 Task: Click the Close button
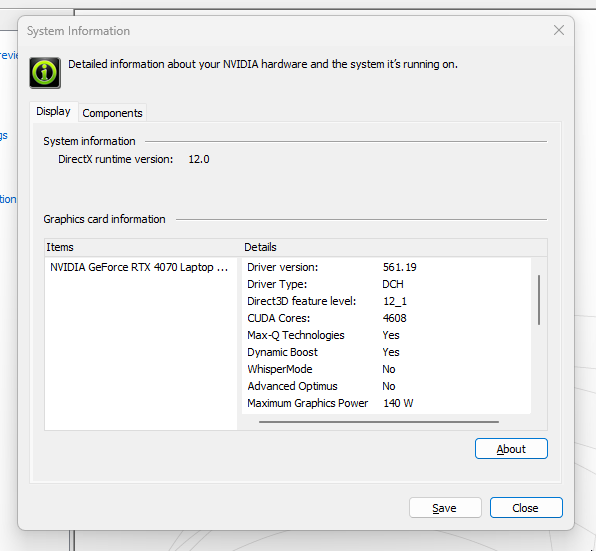(526, 508)
